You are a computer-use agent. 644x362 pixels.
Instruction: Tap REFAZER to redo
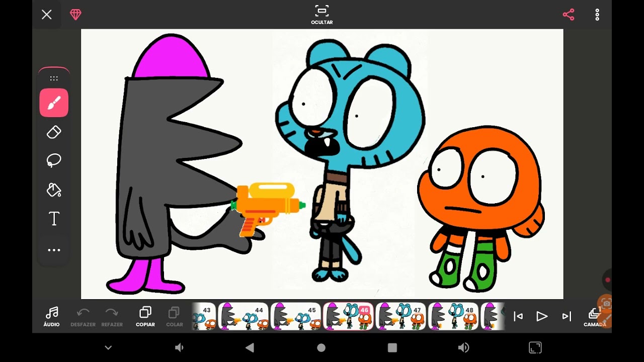pyautogui.click(x=112, y=317)
